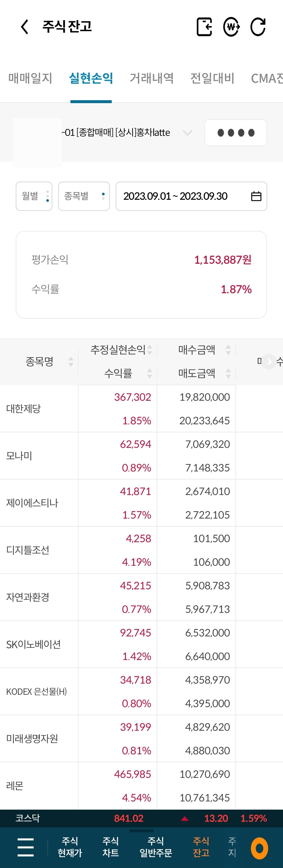Tap the back arrow icon
The width and height of the screenshot is (283, 868).
point(25,27)
